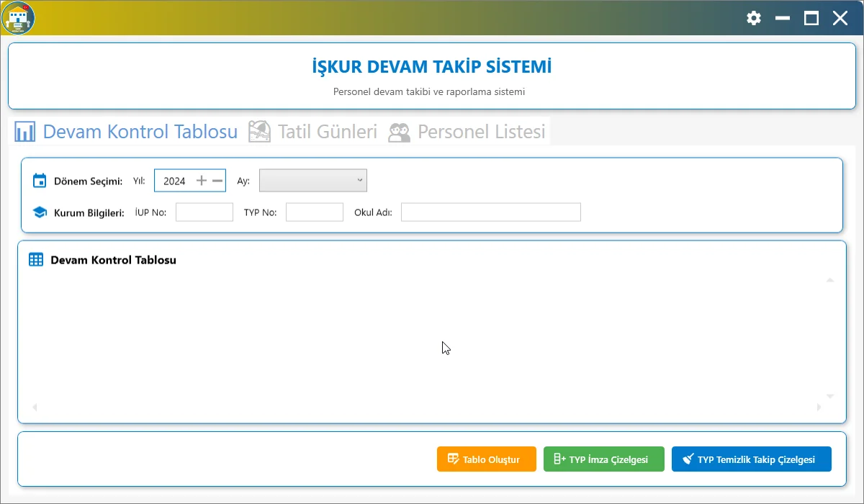The width and height of the screenshot is (864, 504).
Task: Click TYP Temizlik Takip Çizelgesi button
Action: click(751, 459)
